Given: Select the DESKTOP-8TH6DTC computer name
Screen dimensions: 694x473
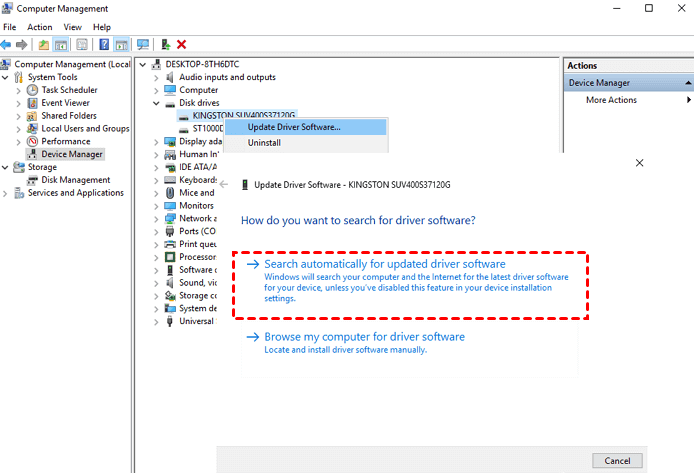Looking at the screenshot, I should tap(202, 64).
